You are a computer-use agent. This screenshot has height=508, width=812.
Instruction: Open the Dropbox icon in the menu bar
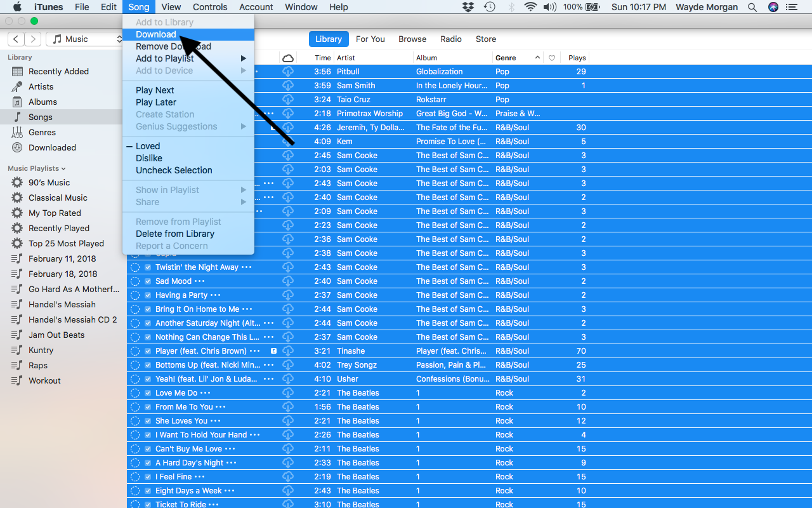[x=468, y=7]
